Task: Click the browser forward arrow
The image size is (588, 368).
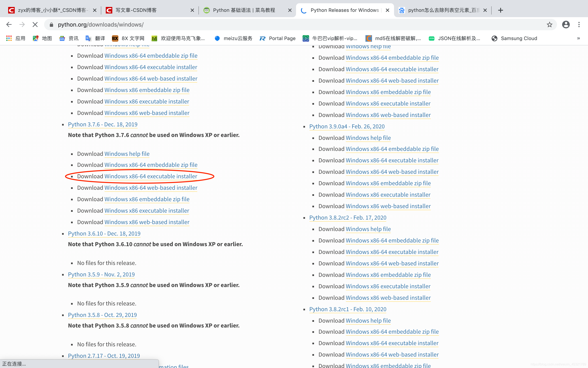Action: click(x=22, y=25)
